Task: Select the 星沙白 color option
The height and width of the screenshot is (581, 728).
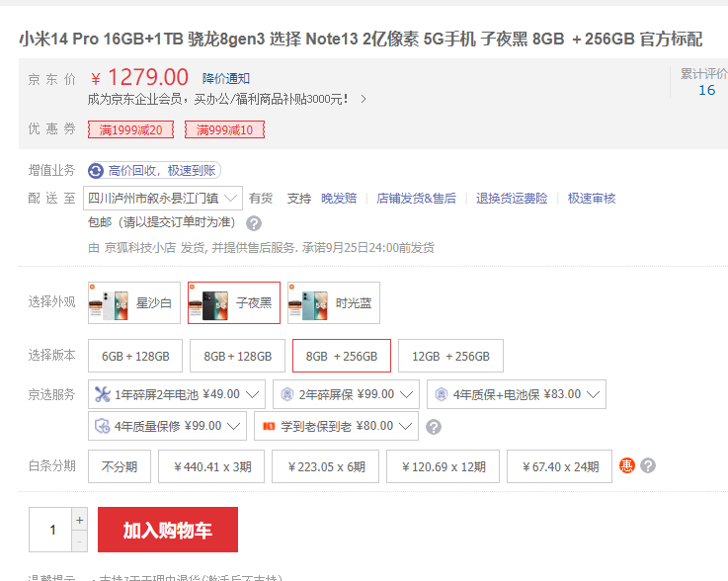Action: [134, 302]
